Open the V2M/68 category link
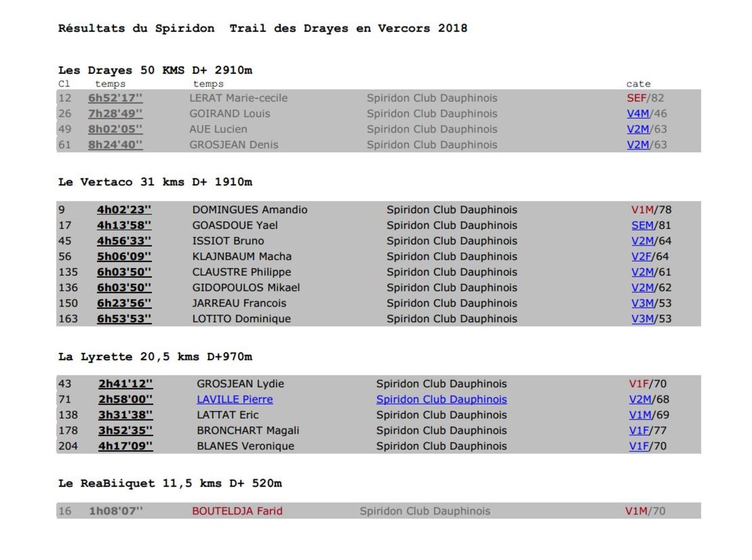This screenshot has width=752, height=560. tap(640, 399)
